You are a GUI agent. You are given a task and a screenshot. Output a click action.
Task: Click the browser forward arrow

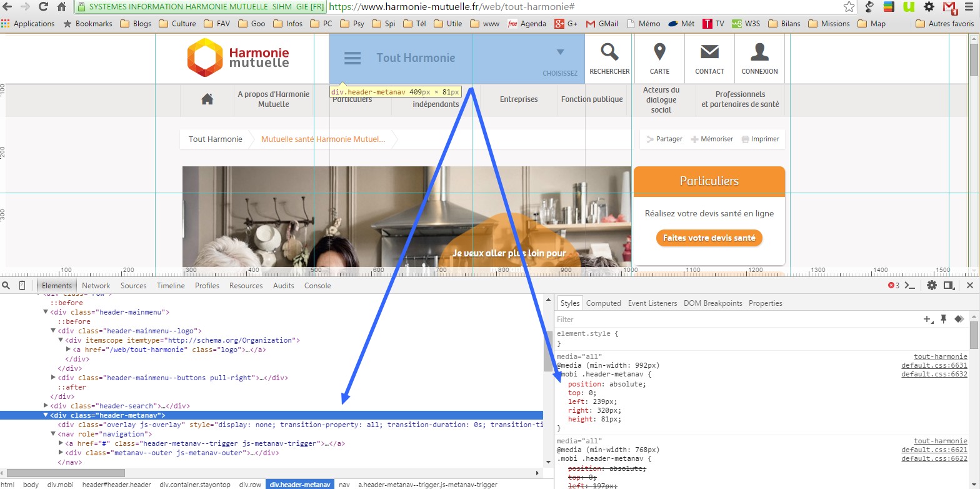pyautogui.click(x=25, y=7)
